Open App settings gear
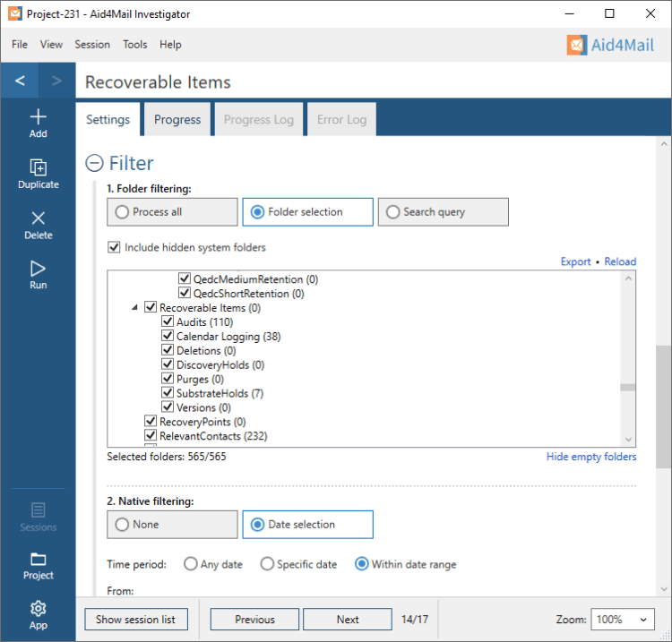 39,615
